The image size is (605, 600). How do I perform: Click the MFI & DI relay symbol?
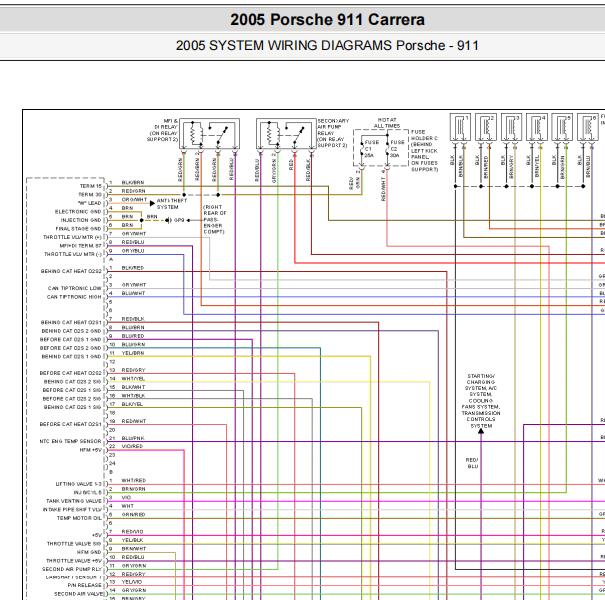210,134
